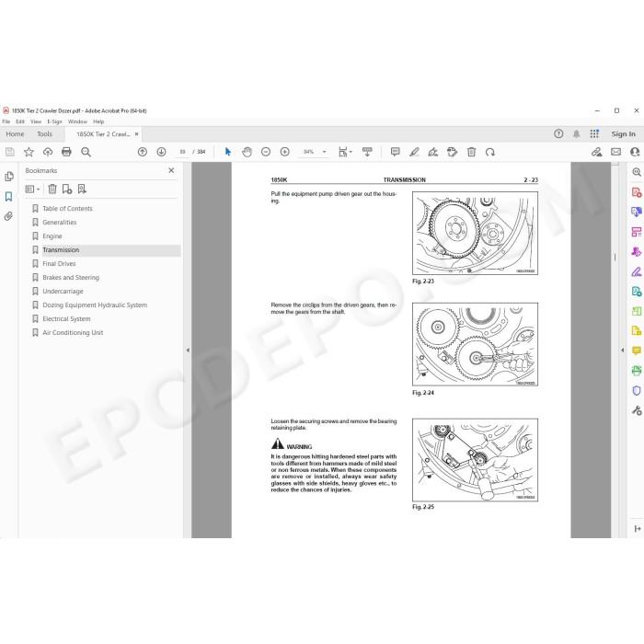Zoom out with minus icon
644x644 pixels.
[266, 152]
